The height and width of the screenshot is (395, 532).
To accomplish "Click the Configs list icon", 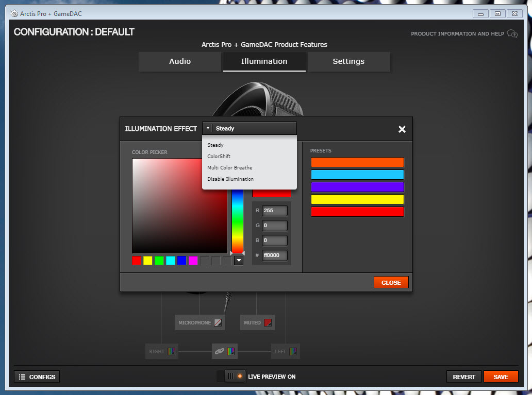I will tap(22, 376).
